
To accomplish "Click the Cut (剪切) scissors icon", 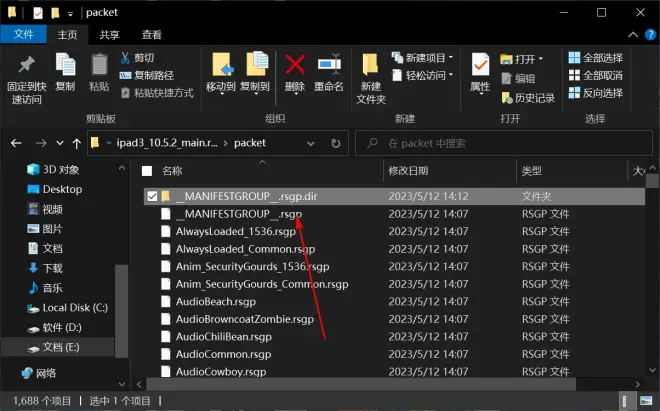I will (x=126, y=58).
